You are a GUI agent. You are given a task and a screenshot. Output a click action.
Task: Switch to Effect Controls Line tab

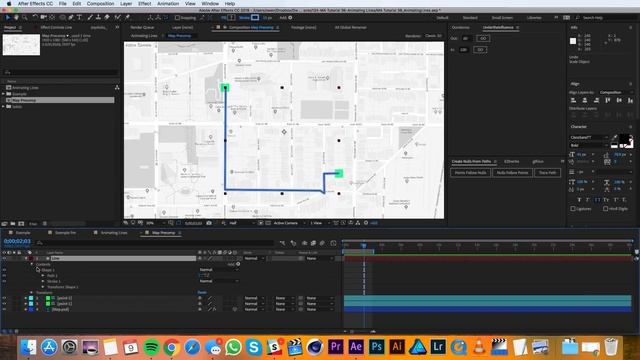tap(56, 27)
